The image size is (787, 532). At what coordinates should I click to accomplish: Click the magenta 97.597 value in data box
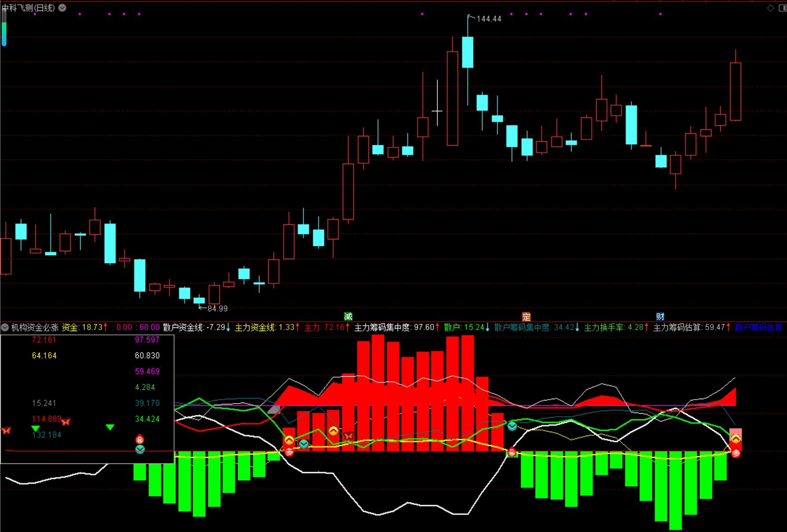(147, 339)
